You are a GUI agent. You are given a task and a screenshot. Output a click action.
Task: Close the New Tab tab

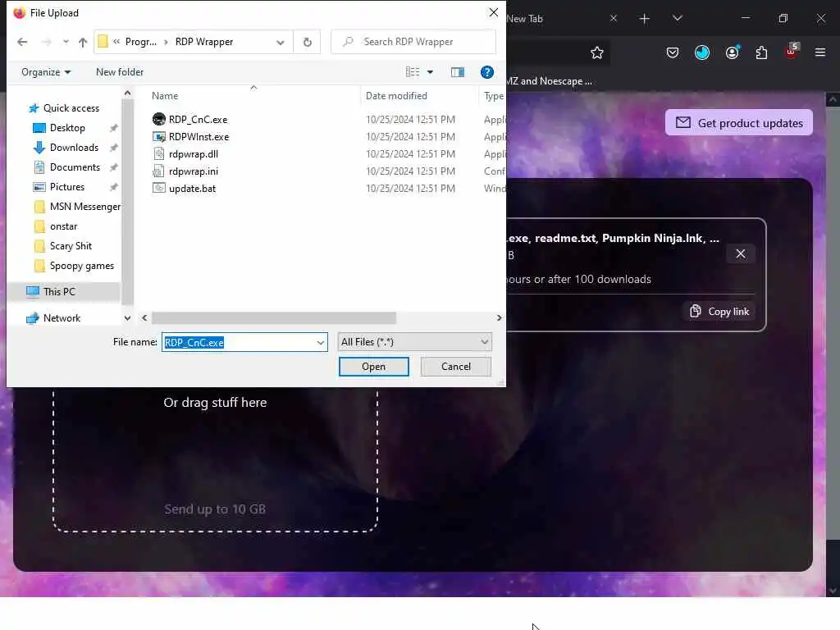click(614, 18)
